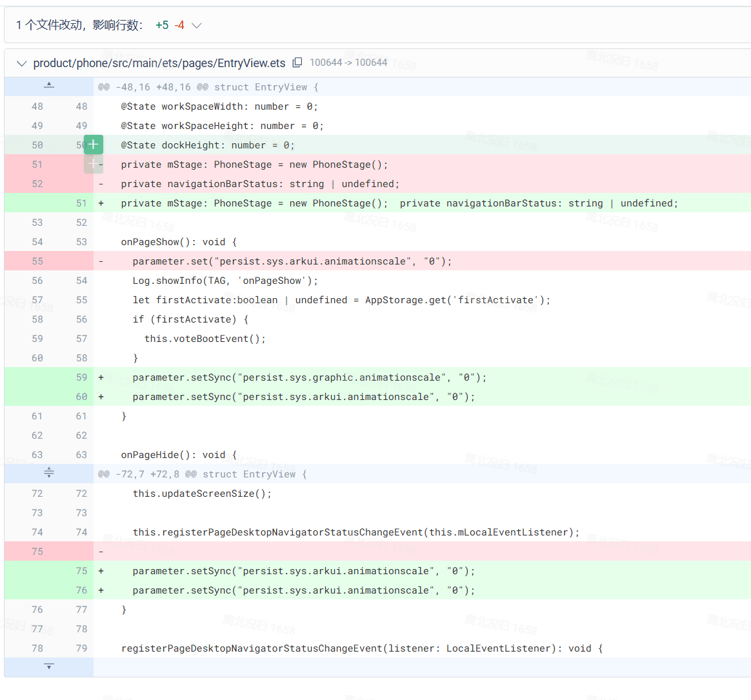The height and width of the screenshot is (700, 751).
Task: Click the let firstActivate declaration line
Action: pyautogui.click(x=341, y=300)
